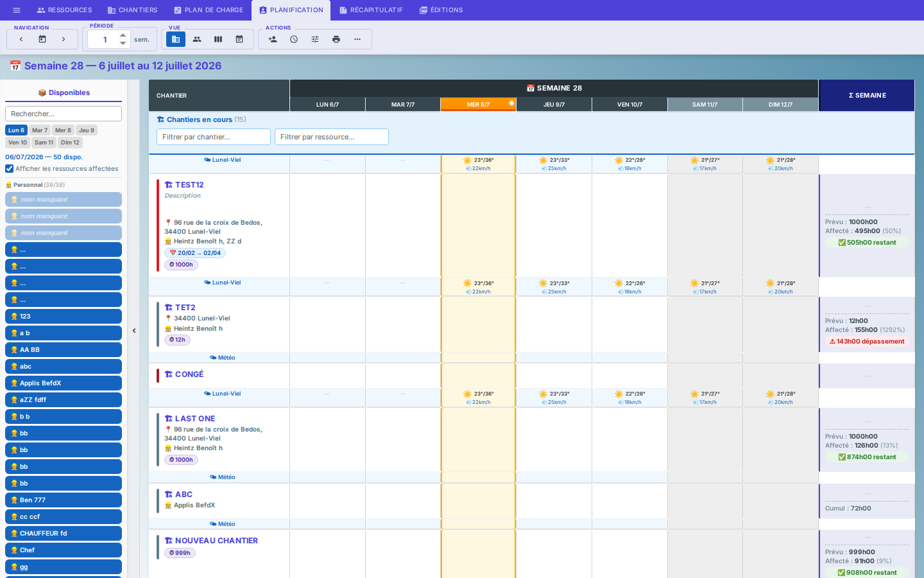Image resolution: width=924 pixels, height=578 pixels.
Task: Click the Lunel-Viel weather link under TEST12
Action: [x=223, y=283]
